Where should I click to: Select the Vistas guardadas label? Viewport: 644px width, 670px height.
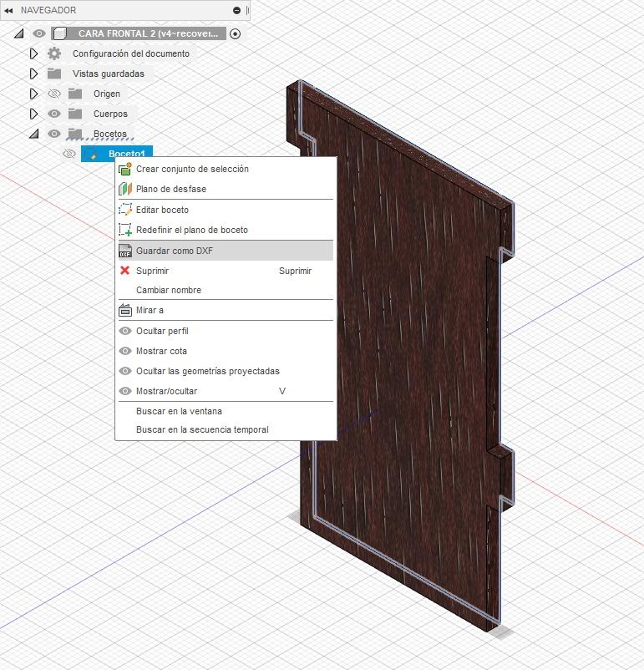pyautogui.click(x=109, y=74)
